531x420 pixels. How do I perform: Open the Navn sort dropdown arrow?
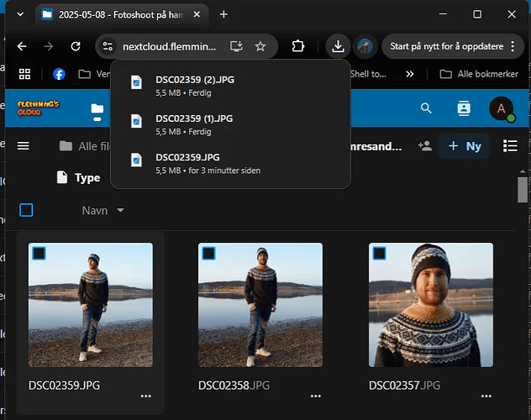click(121, 210)
